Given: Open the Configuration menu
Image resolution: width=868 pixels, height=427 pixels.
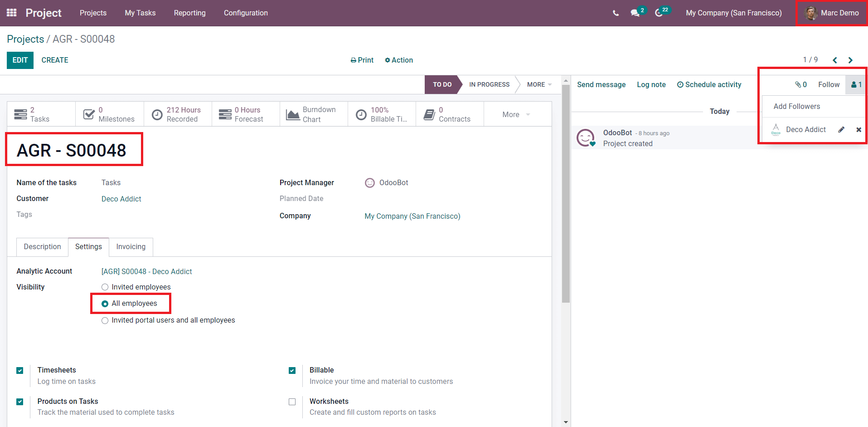Looking at the screenshot, I should (x=246, y=13).
